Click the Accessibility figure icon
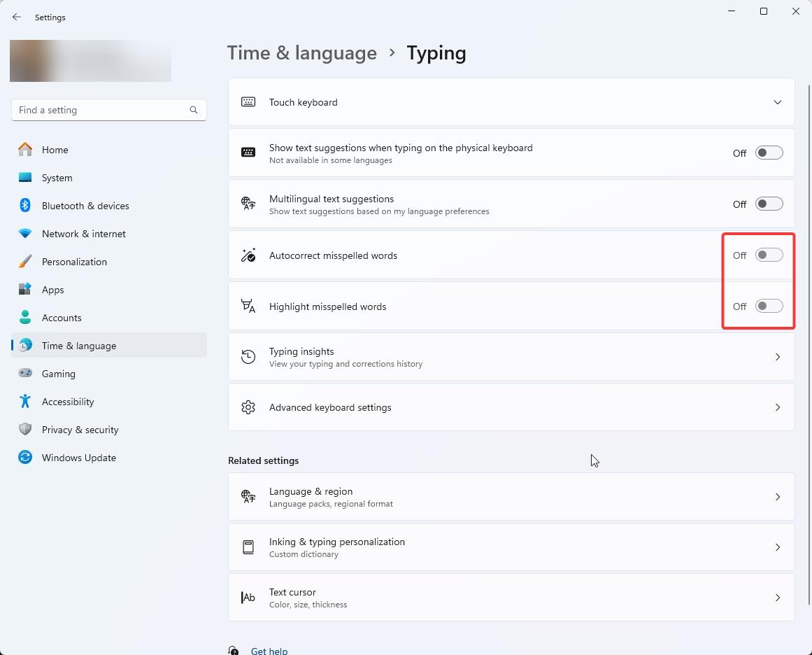The height and width of the screenshot is (655, 812). coord(25,401)
